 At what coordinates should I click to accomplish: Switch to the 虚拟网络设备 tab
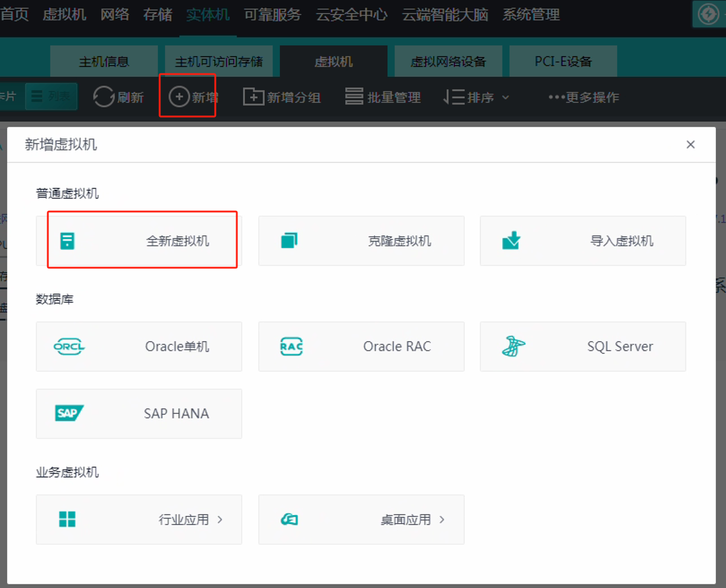(449, 62)
